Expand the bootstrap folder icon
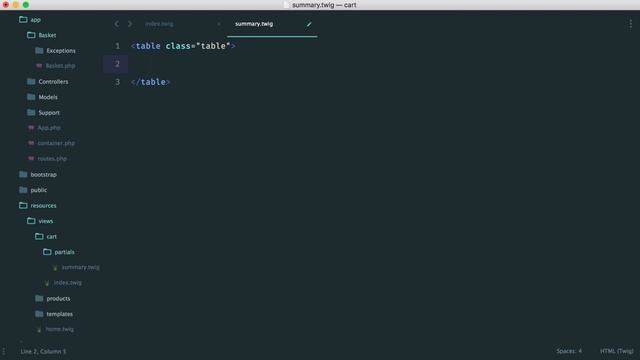 [23, 174]
